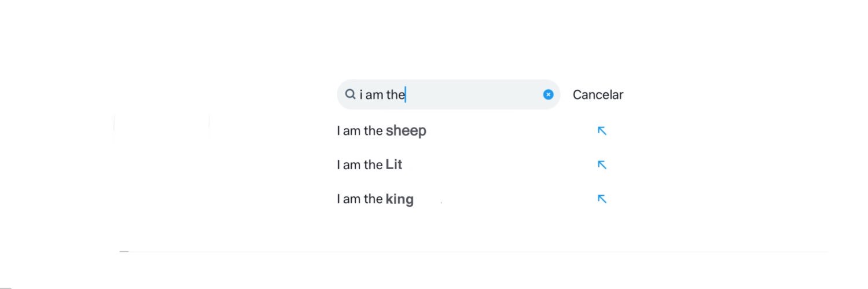
Task: Click the bold word 'king' in suggestions
Action: [399, 199]
